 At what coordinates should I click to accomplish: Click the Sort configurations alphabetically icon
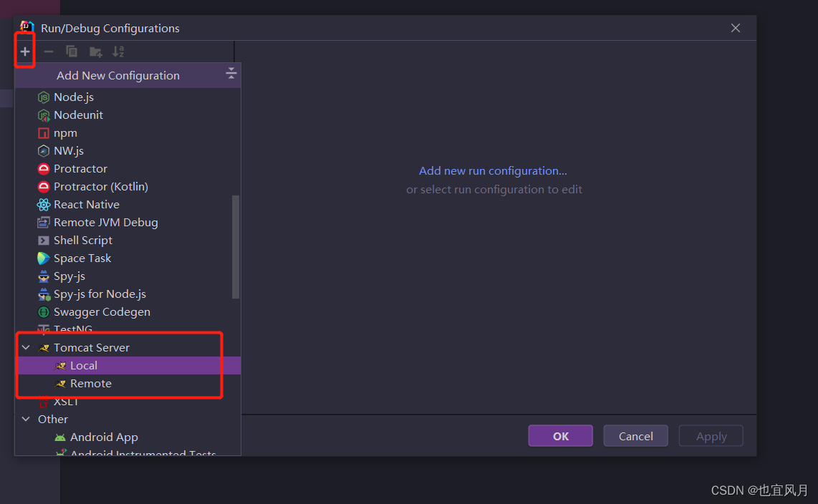[x=118, y=52]
